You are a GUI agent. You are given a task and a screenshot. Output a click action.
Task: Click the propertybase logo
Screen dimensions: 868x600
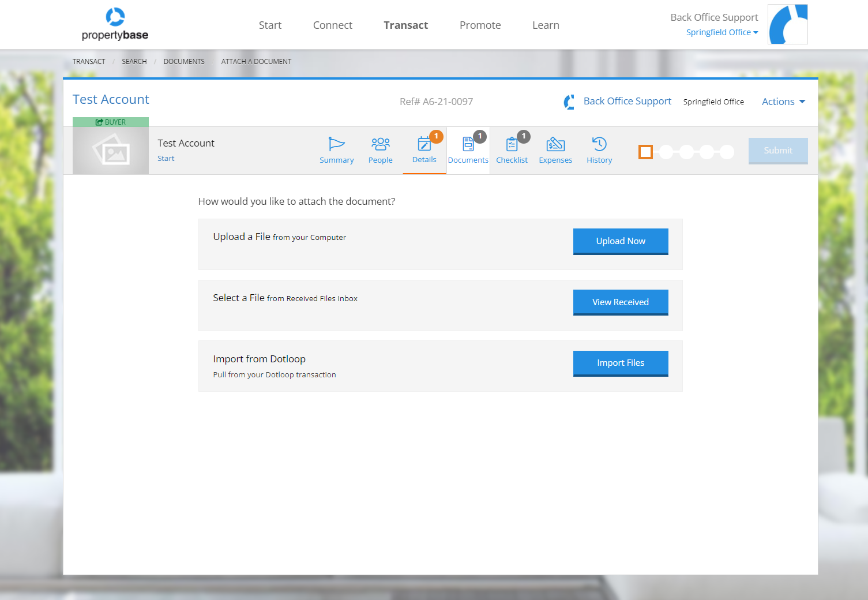(x=114, y=24)
